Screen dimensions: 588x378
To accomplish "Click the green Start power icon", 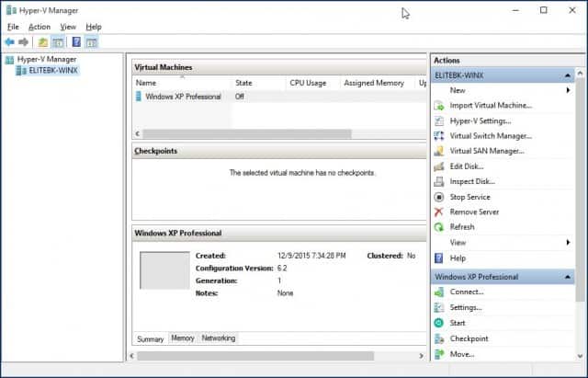I will tap(439, 323).
